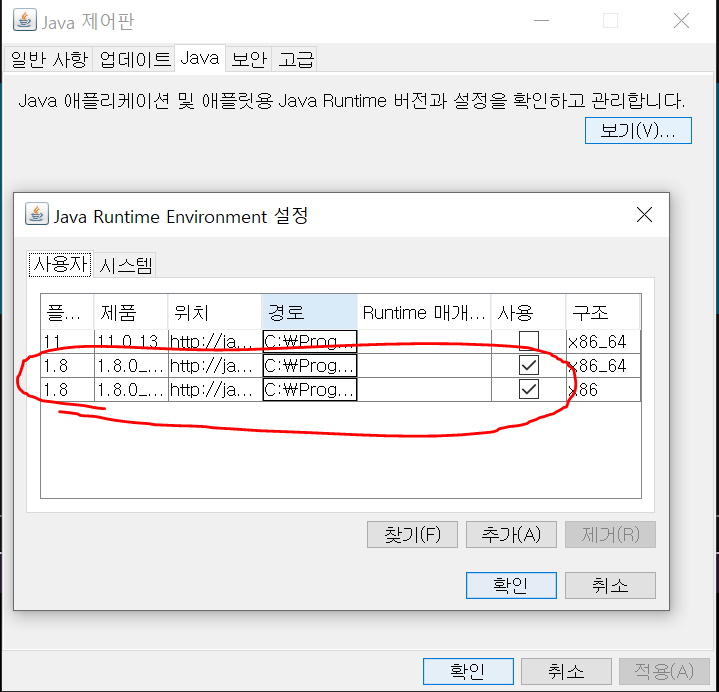Click the 찾기(F) button
The width and height of the screenshot is (719, 692).
point(412,534)
